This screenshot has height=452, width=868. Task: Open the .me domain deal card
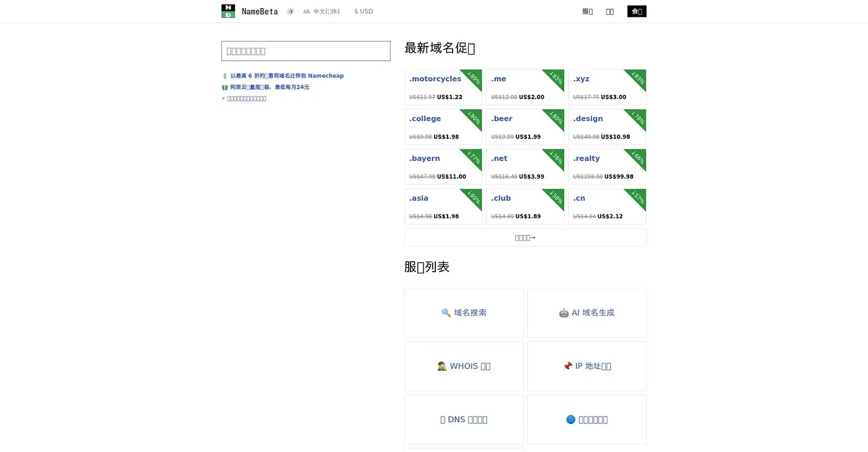click(x=525, y=87)
